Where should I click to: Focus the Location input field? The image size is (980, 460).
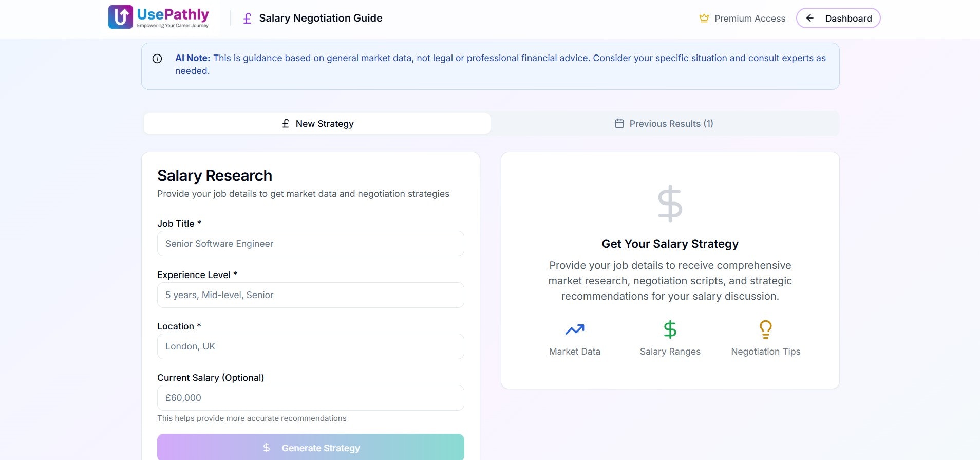pos(311,346)
